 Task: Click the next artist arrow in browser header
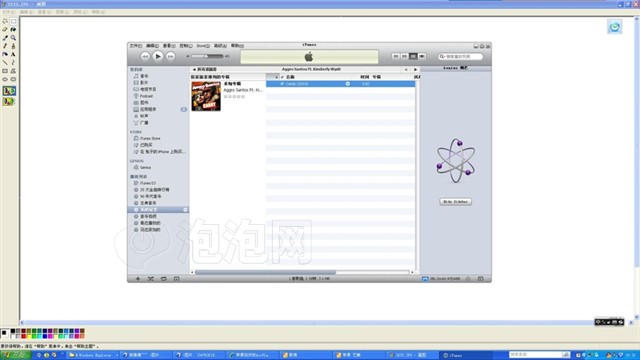coord(416,69)
